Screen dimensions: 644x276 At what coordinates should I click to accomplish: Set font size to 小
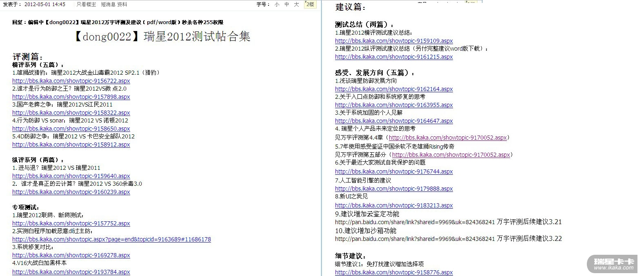tap(277, 4)
